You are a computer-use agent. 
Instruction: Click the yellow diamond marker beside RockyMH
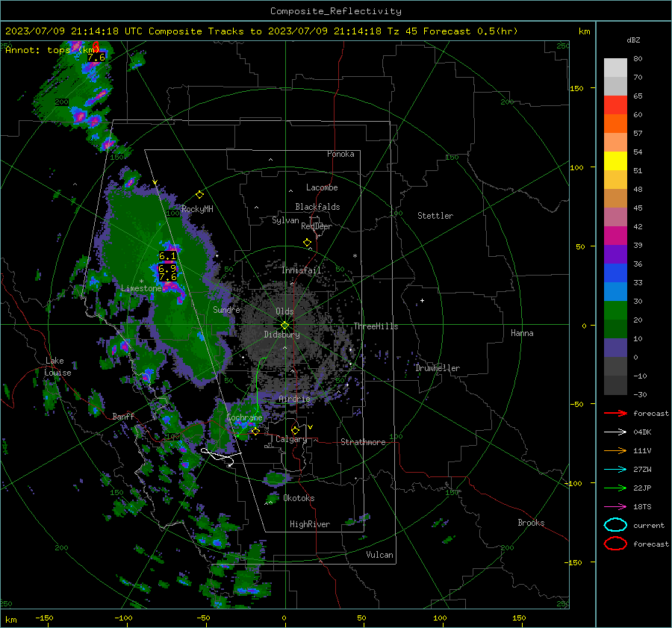tap(199, 195)
